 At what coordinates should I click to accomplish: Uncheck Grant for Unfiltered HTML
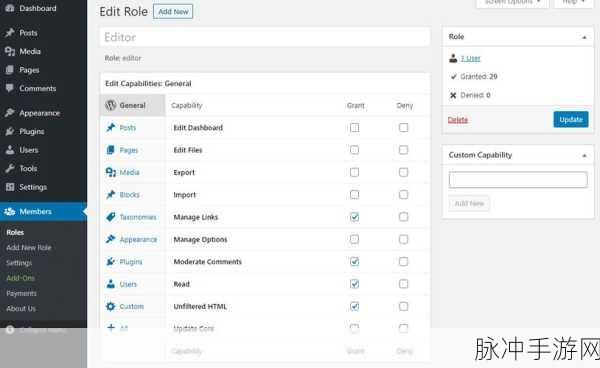click(355, 306)
